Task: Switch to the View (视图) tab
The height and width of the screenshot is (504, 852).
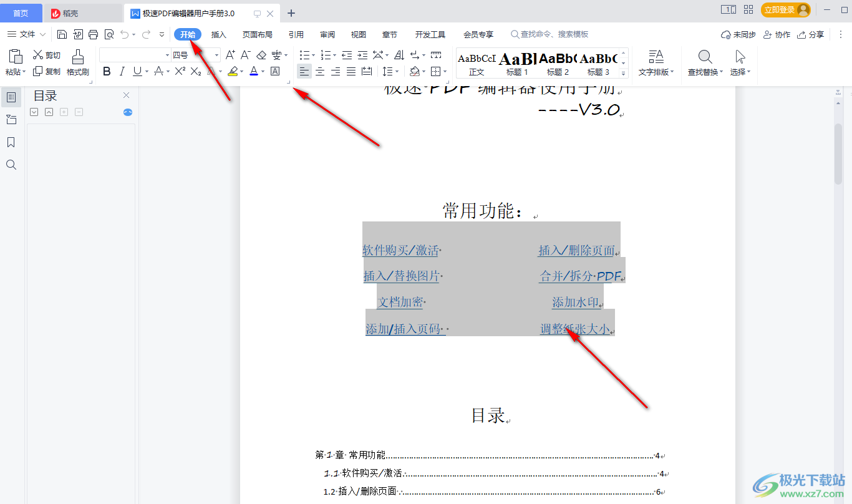Action: coord(359,34)
